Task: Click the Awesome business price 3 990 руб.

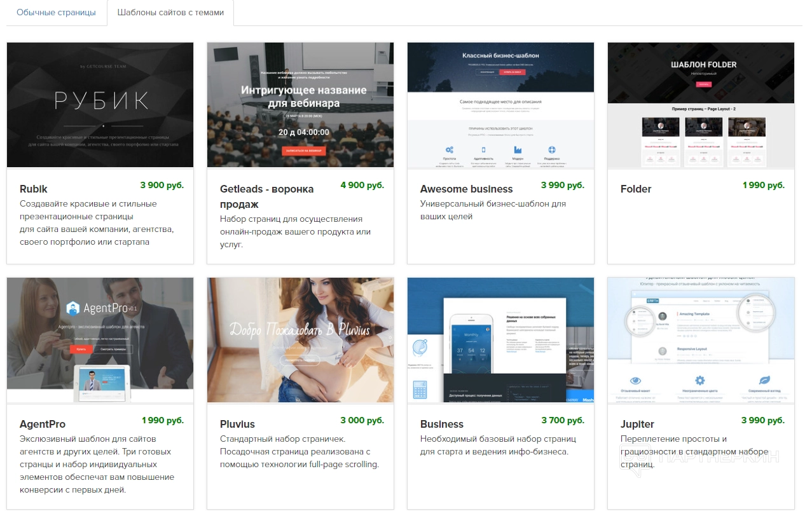Action: click(x=563, y=185)
